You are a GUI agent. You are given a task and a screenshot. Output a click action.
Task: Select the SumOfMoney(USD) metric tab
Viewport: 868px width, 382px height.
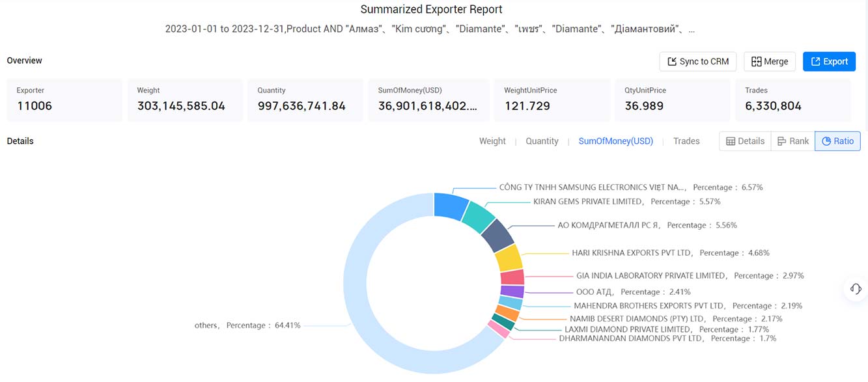[616, 141]
